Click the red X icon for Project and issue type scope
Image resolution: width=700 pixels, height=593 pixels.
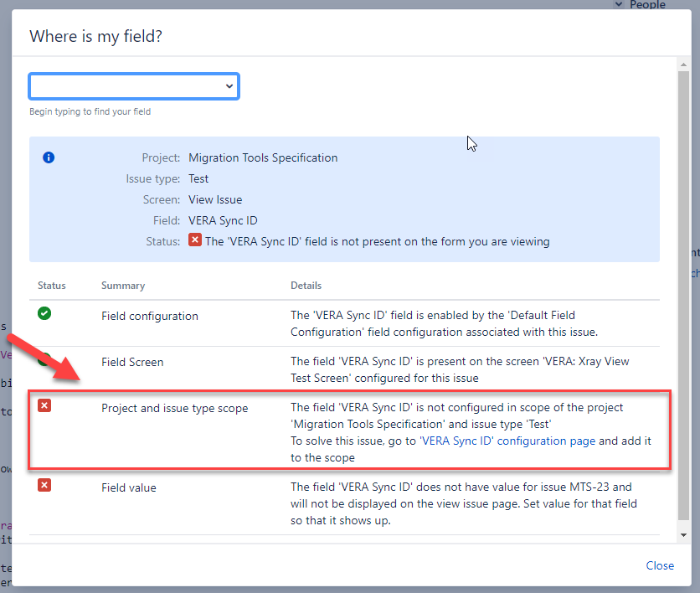(x=44, y=405)
